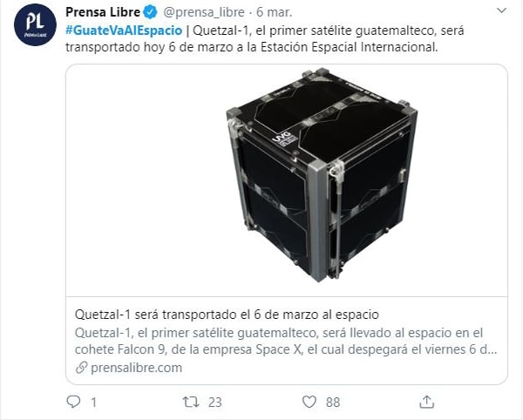Screen dimensions: 523x420
Task: Share the tweet via upload icon
Action: pyautogui.click(x=426, y=402)
